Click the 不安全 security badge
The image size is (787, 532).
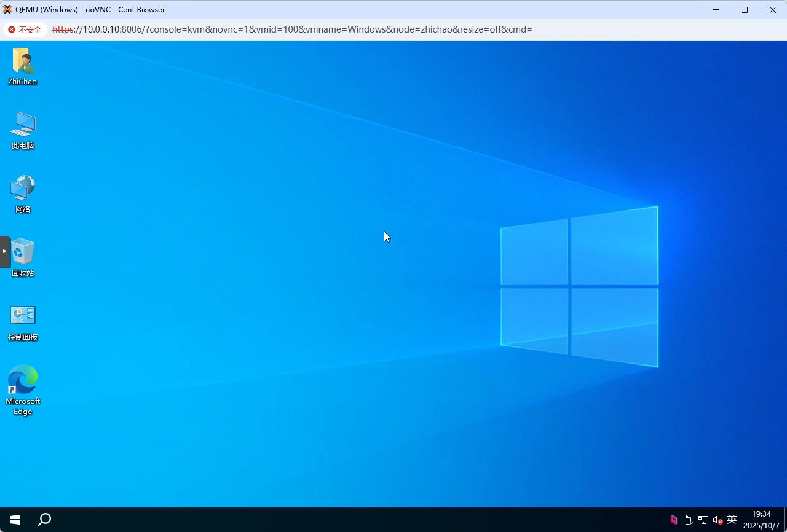coord(25,29)
